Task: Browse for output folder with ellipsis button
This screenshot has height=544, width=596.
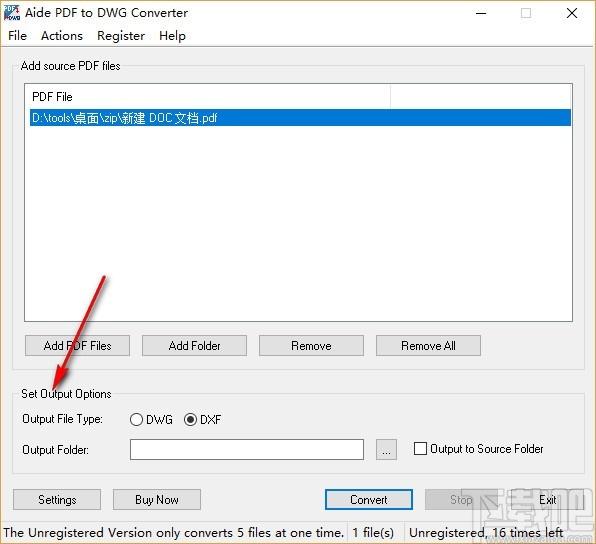Action: 386,449
